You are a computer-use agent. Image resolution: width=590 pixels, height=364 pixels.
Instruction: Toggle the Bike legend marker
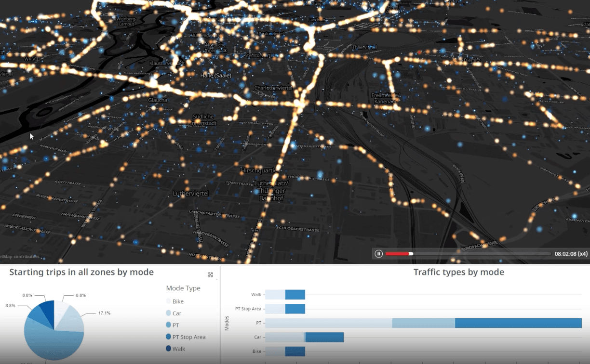coord(169,301)
